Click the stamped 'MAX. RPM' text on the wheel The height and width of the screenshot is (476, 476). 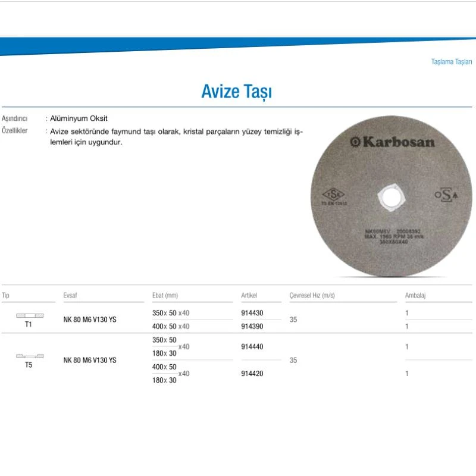394,236
